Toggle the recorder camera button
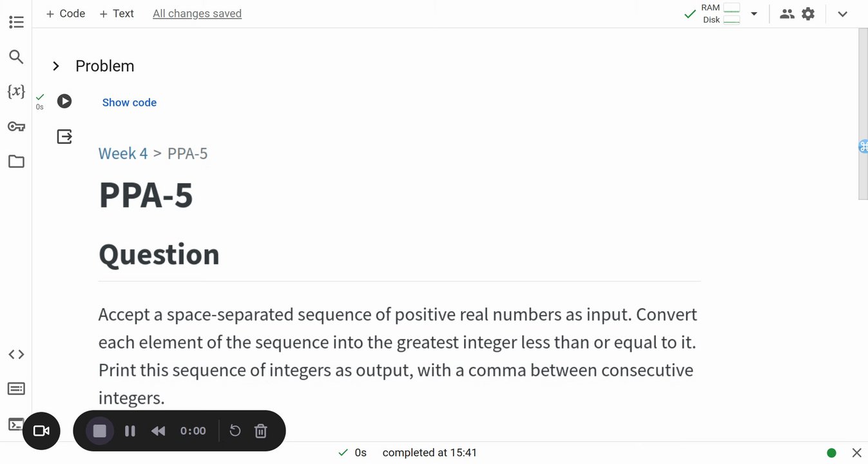The image size is (868, 464). (x=41, y=431)
